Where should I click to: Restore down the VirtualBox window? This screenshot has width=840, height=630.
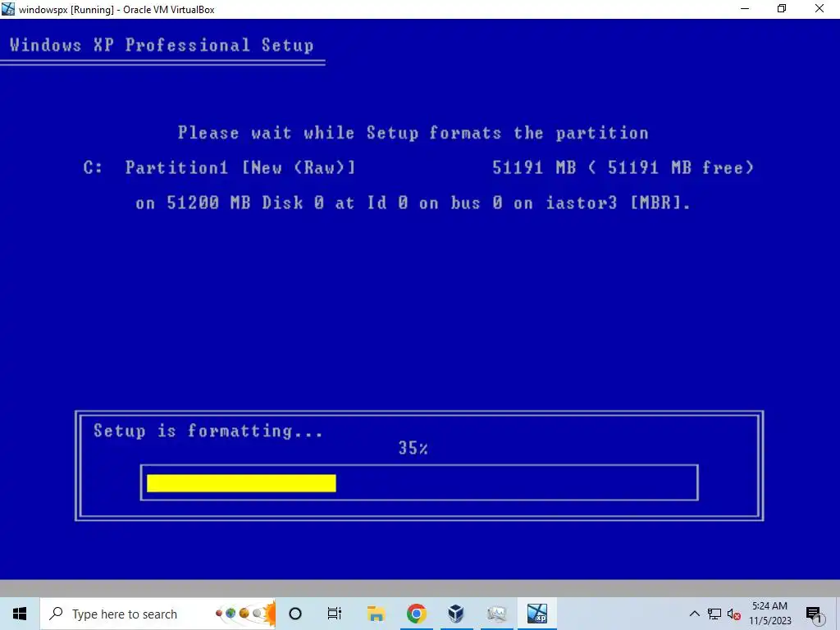click(782, 9)
